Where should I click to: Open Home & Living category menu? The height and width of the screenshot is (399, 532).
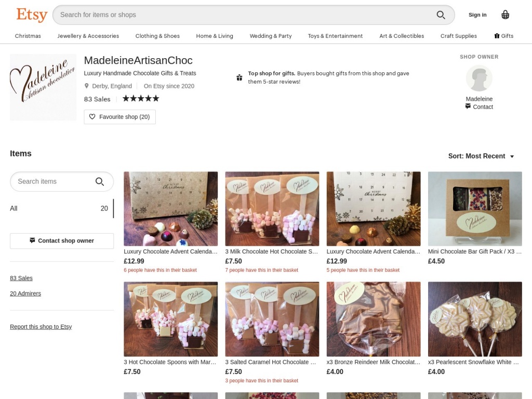(x=214, y=36)
